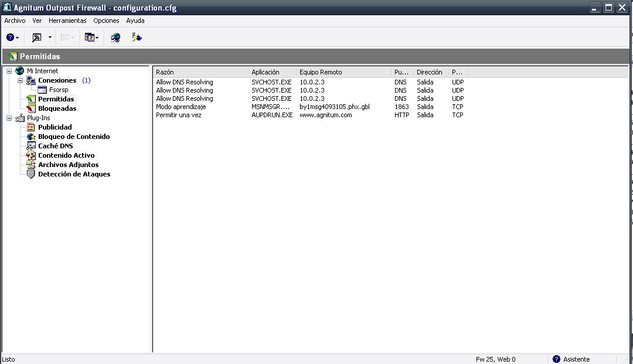Click the AUPDRUN.EXE application cell
This screenshot has height=364, width=633.
(272, 115)
